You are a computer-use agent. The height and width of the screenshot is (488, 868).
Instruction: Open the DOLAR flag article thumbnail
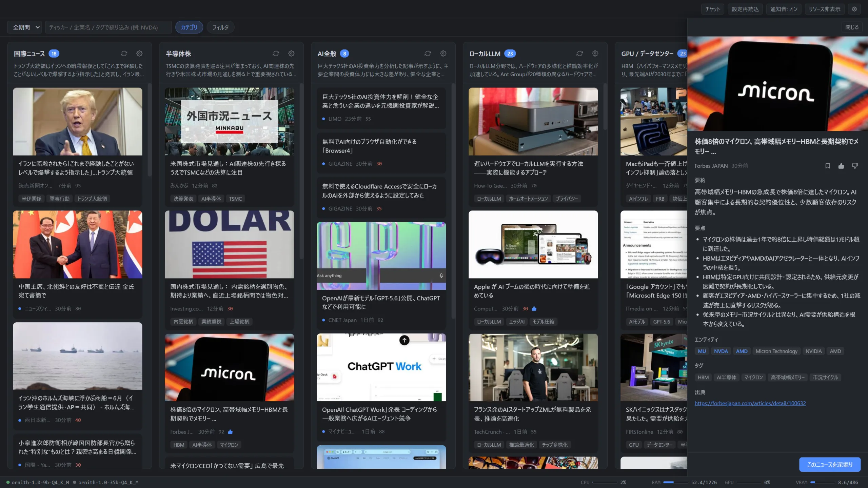click(230, 244)
